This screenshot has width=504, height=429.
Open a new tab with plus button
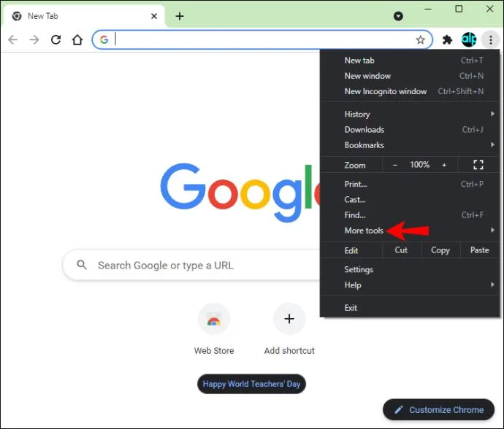180,16
